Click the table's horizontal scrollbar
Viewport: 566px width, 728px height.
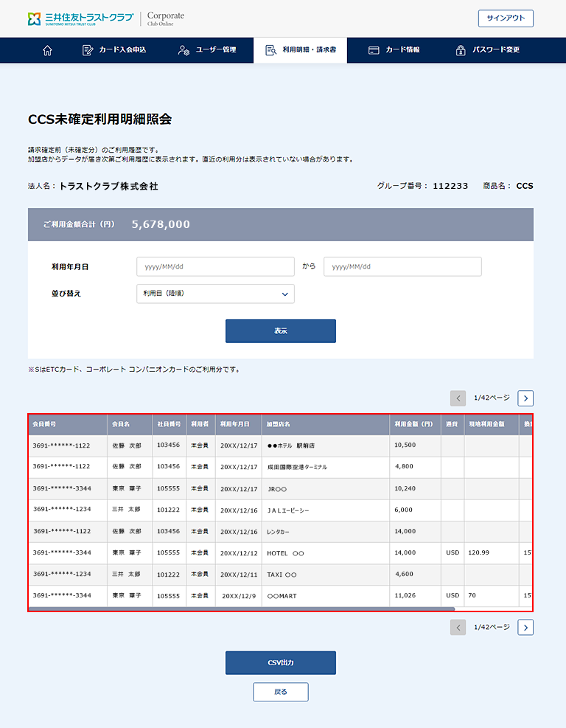pyautogui.click(x=242, y=609)
